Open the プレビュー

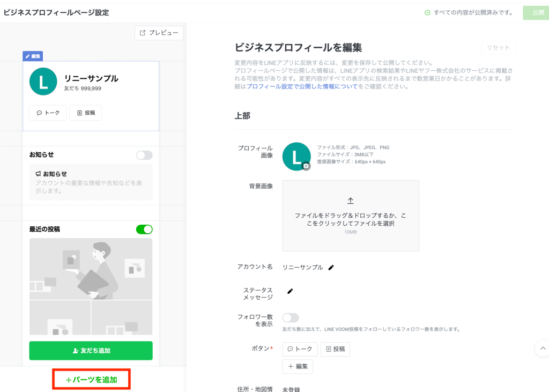pyautogui.click(x=159, y=33)
